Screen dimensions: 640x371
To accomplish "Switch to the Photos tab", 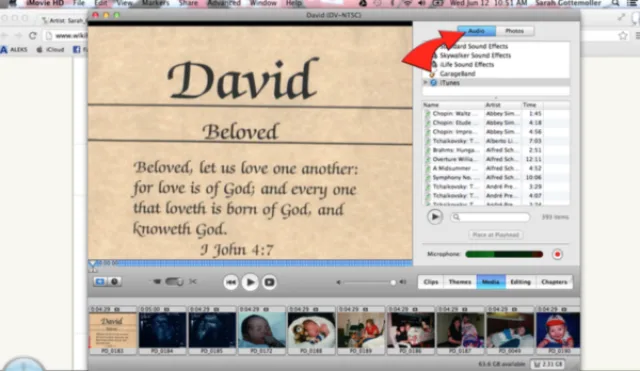I will coord(514,31).
